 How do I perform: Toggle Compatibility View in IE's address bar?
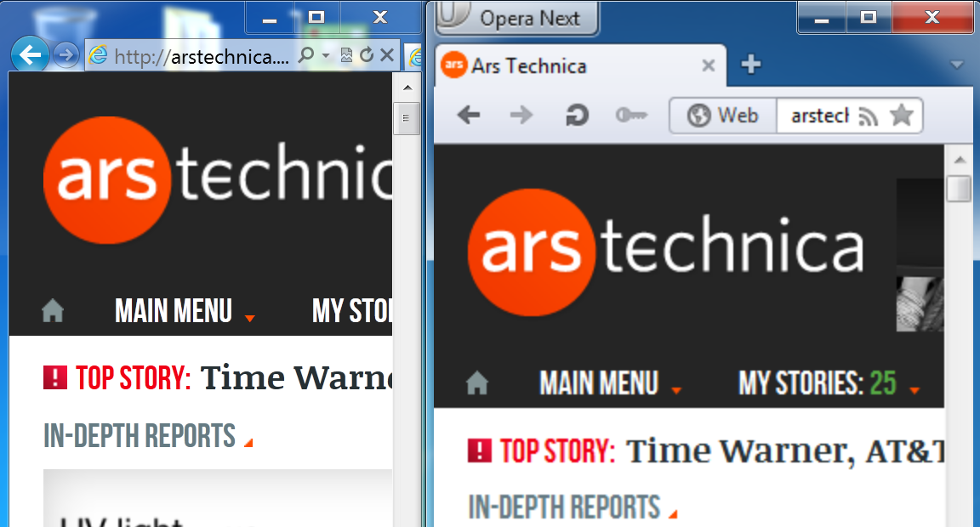pyautogui.click(x=345, y=54)
